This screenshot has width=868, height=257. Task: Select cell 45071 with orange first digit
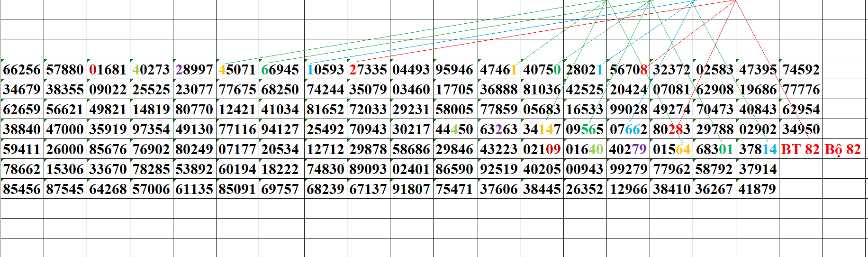[237, 70]
